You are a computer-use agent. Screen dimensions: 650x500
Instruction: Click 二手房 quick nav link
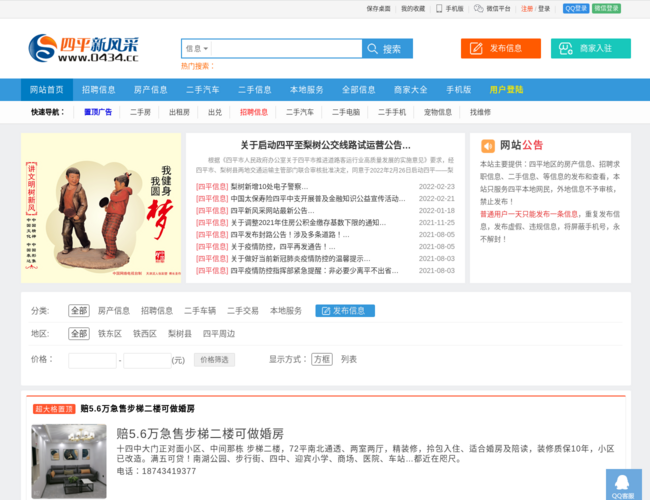[141, 112]
